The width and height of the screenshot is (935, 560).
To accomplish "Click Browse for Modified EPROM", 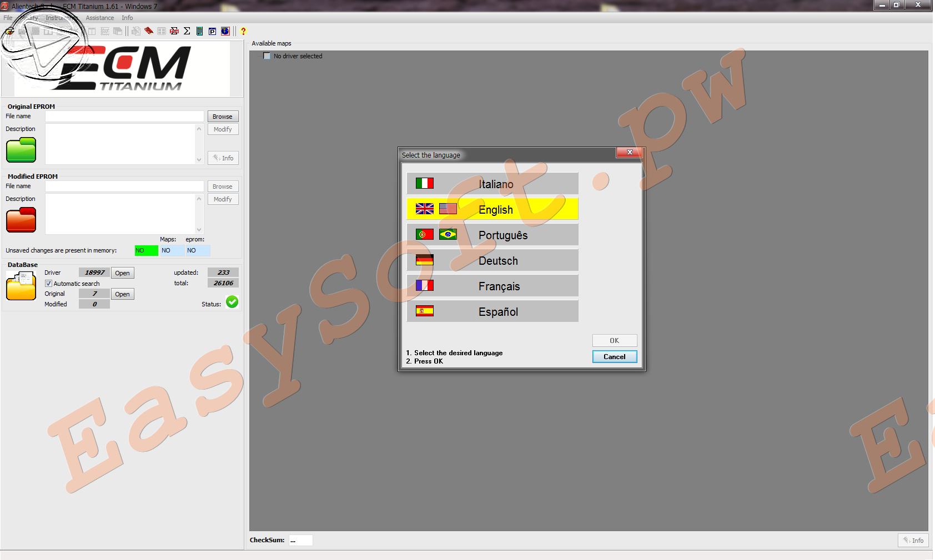I will [223, 186].
